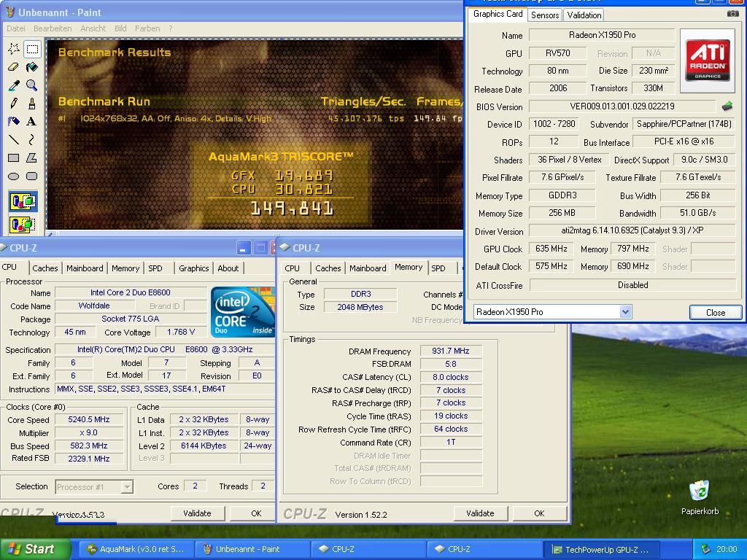Select the Curve tool in Paint
Screen dimensions: 747x560
pyautogui.click(x=32, y=139)
